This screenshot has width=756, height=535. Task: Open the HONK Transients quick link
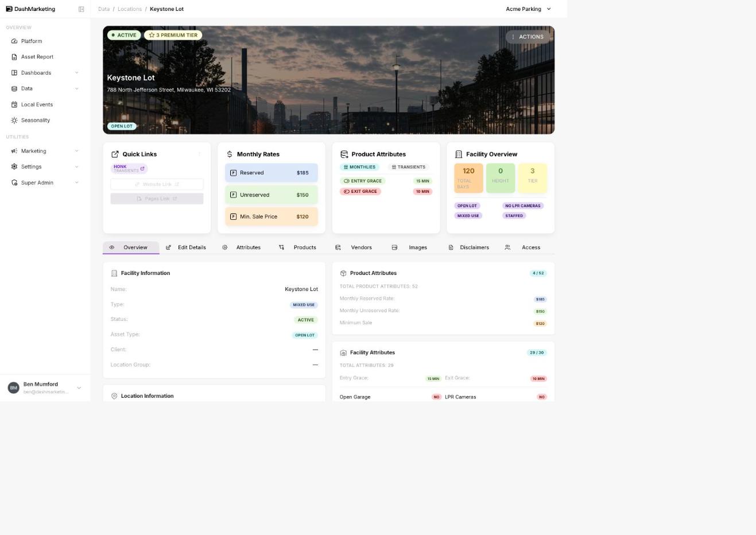129,169
